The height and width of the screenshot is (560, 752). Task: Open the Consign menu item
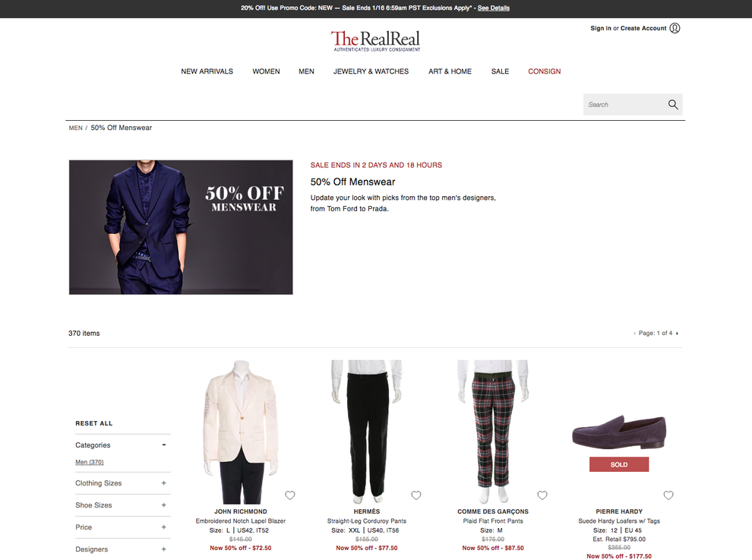click(545, 71)
